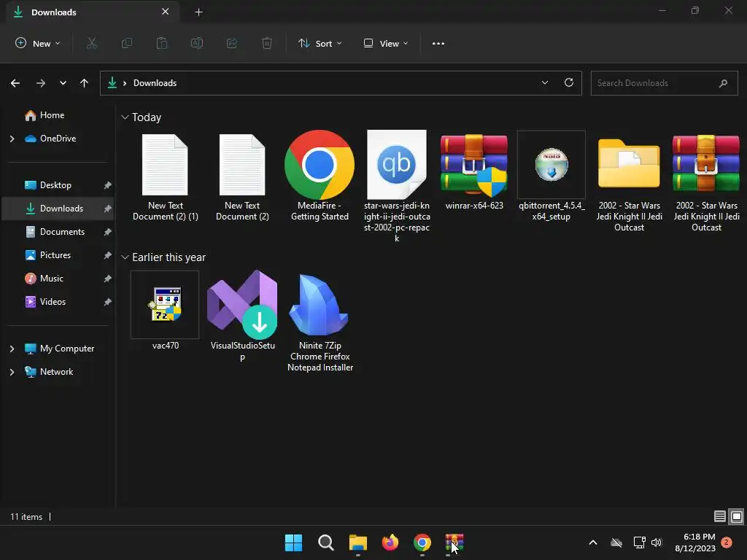Select the VisualStudioSetup file
747x560 pixels.
click(242, 316)
